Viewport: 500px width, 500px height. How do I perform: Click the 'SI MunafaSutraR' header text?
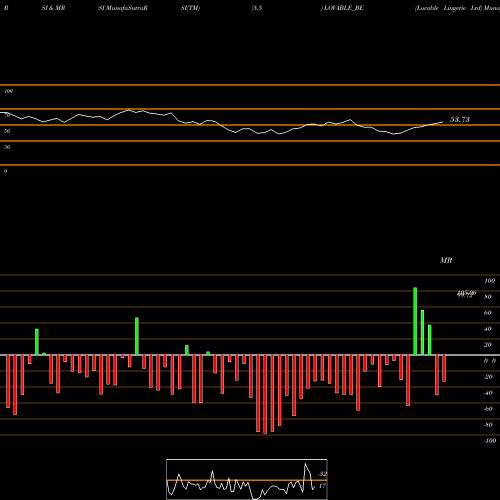[123, 8]
